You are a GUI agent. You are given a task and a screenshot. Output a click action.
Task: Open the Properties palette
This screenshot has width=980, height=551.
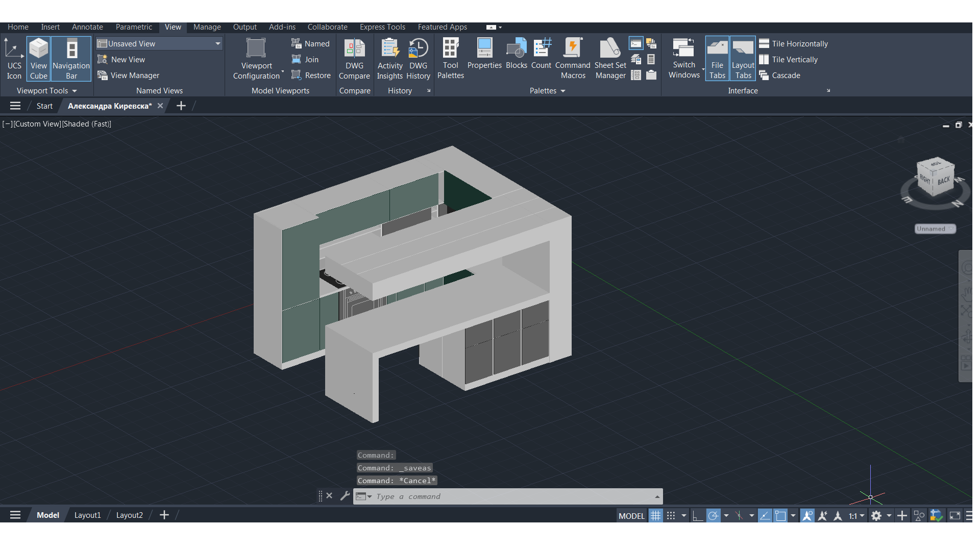coord(484,54)
